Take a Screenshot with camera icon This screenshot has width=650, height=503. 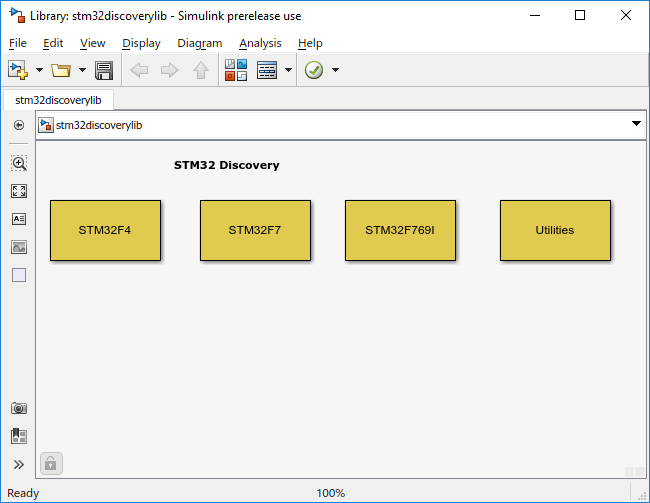click(x=19, y=408)
